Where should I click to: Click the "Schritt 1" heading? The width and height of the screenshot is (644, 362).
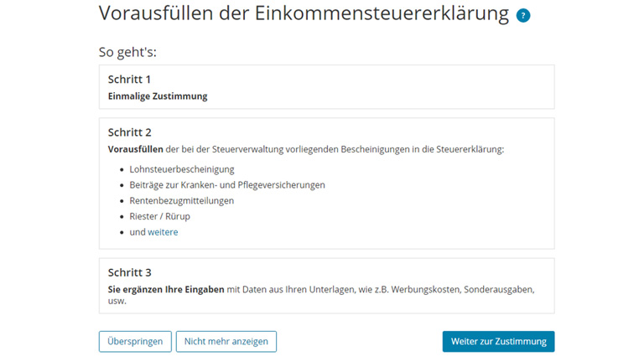point(129,80)
